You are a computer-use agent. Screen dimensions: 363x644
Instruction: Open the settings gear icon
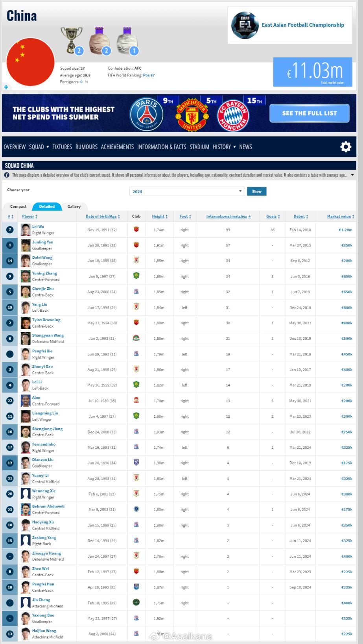(x=345, y=147)
